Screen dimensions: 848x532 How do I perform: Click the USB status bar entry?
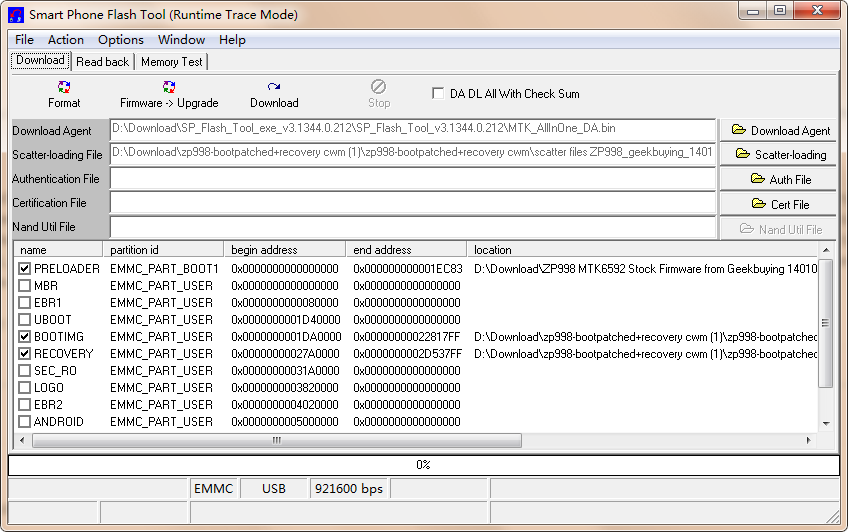tap(274, 489)
